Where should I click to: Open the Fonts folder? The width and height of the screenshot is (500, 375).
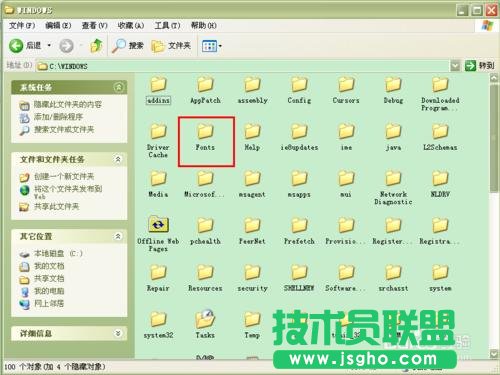pyautogui.click(x=205, y=137)
